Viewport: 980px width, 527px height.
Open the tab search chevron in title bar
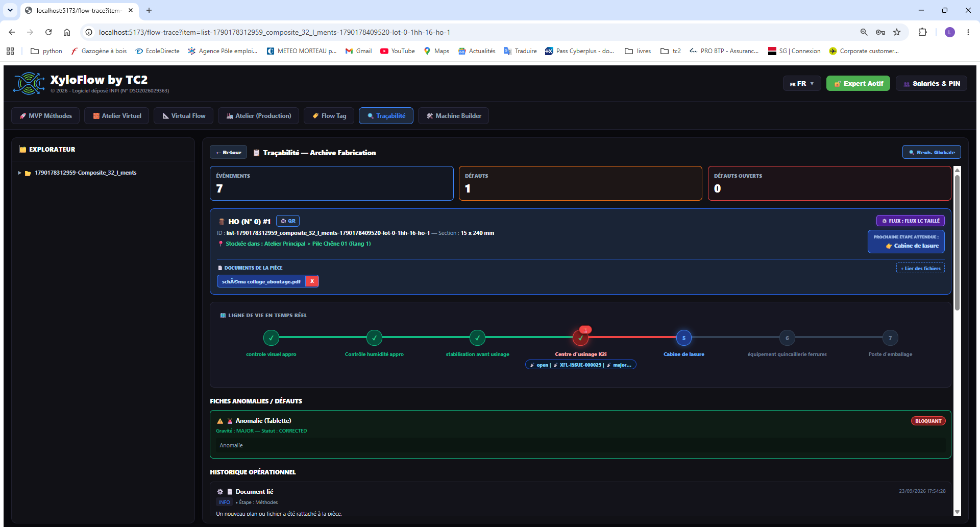[x=10, y=10]
